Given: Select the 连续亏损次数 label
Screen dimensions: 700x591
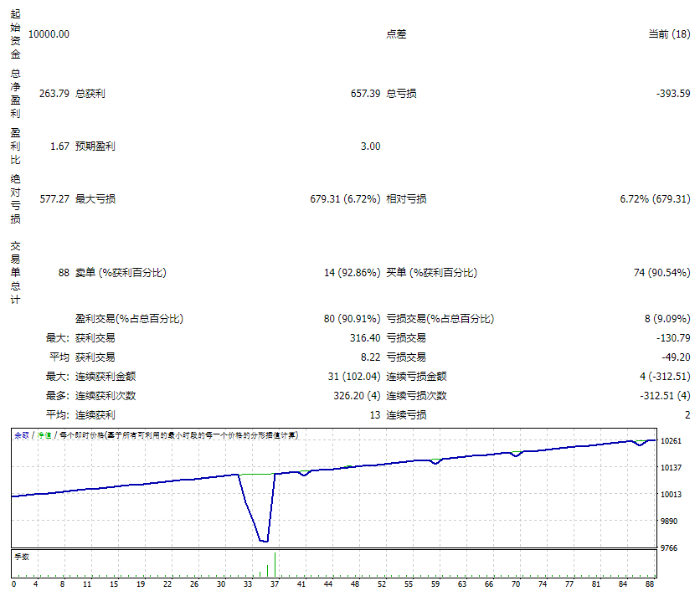Looking at the screenshot, I should click(416, 395).
